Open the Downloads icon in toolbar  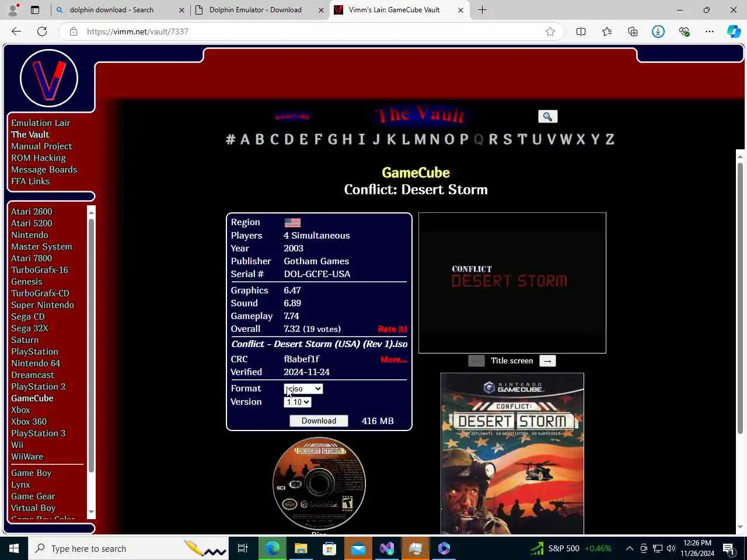pos(658,32)
